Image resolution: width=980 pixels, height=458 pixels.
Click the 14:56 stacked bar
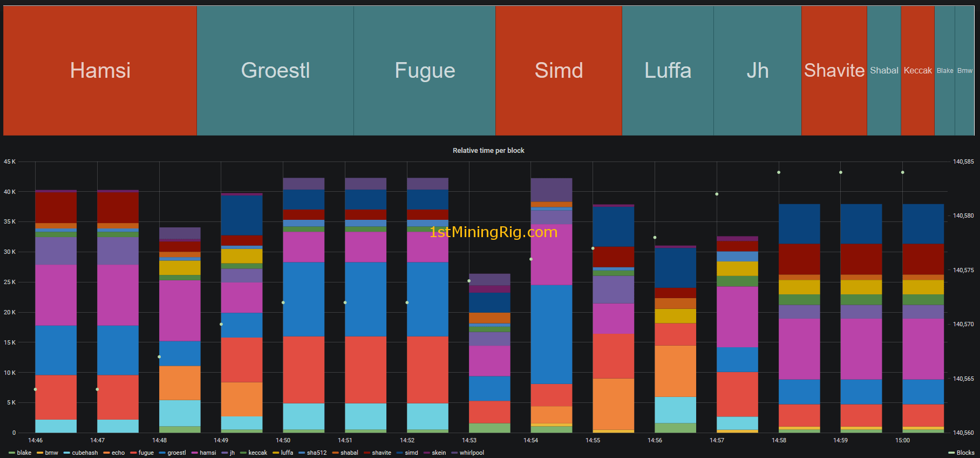point(676,339)
